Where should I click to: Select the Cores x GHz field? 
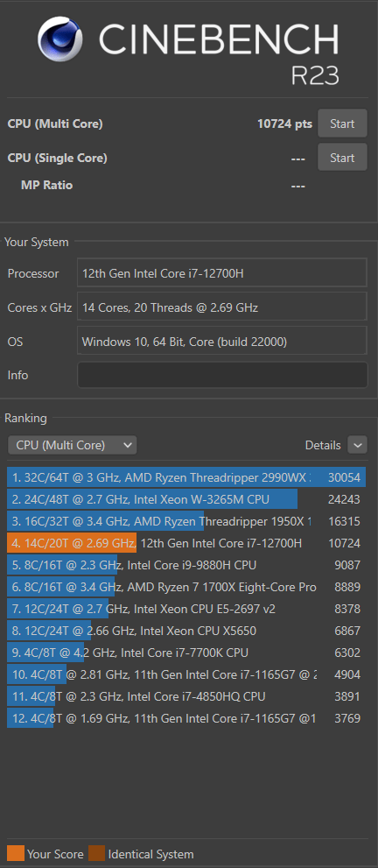222,307
